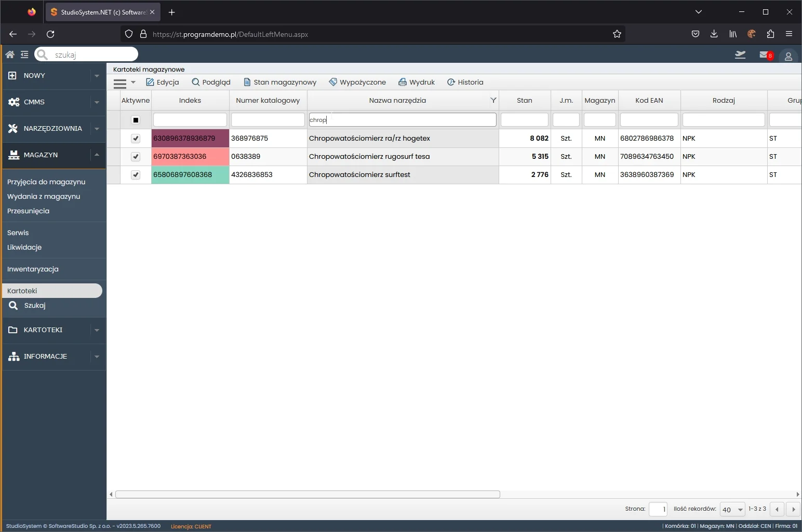Expand the NARZĘDZIOWNIA sidebar section

click(52, 128)
